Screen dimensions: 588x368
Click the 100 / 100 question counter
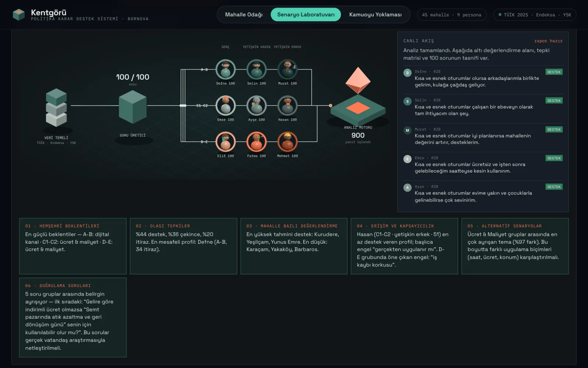(133, 77)
